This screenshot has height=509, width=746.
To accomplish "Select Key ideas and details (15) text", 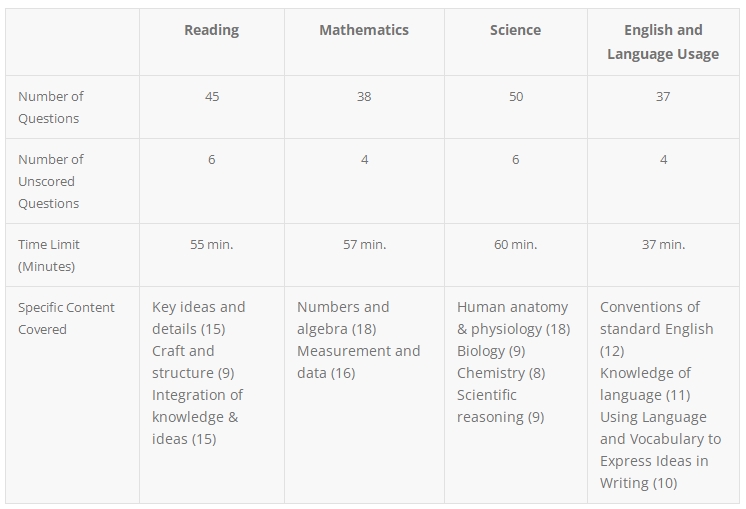I will tap(199, 318).
